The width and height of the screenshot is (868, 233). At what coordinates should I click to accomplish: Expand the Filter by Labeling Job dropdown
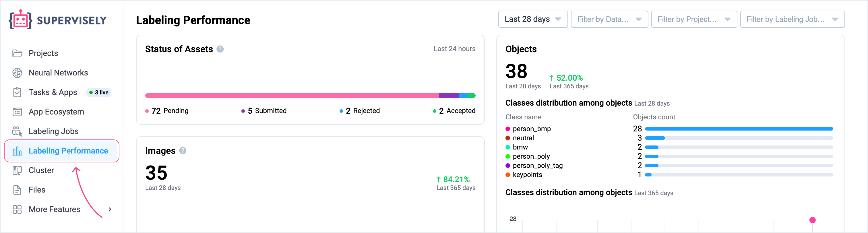pos(792,20)
